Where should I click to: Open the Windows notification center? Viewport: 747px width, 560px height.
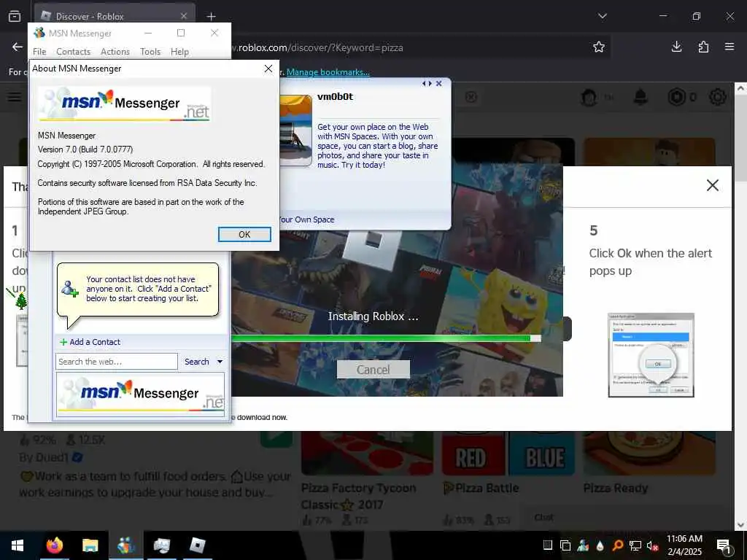tap(724, 546)
